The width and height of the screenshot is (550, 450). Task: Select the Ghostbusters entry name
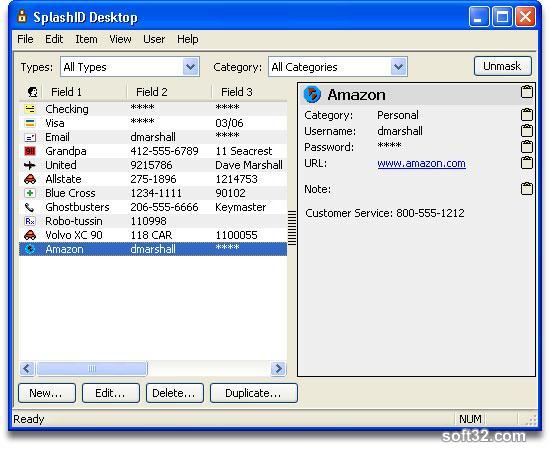[x=77, y=207]
